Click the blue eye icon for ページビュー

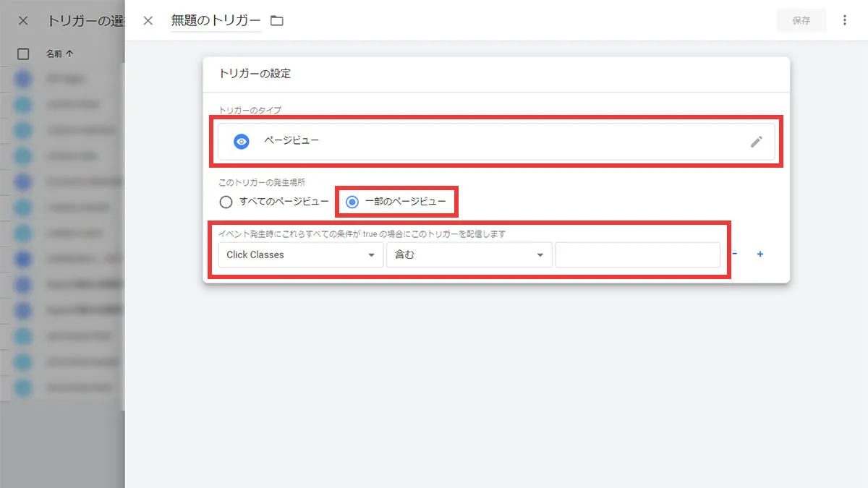[x=241, y=141]
